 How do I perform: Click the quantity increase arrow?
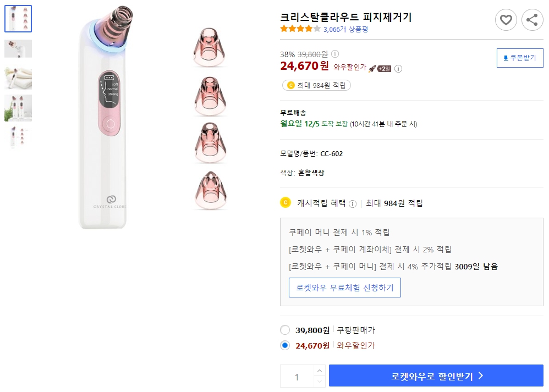(x=320, y=371)
